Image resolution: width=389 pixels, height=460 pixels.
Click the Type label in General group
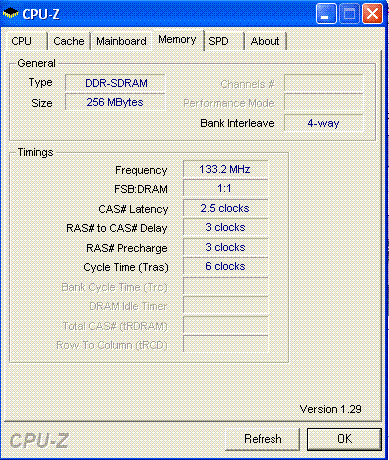pyautogui.click(x=41, y=82)
